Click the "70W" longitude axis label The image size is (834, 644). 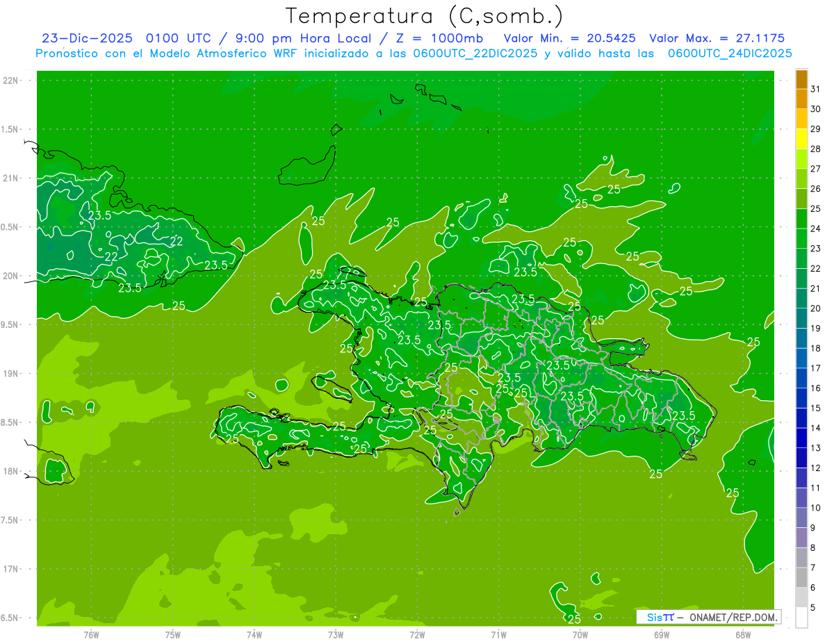(580, 634)
